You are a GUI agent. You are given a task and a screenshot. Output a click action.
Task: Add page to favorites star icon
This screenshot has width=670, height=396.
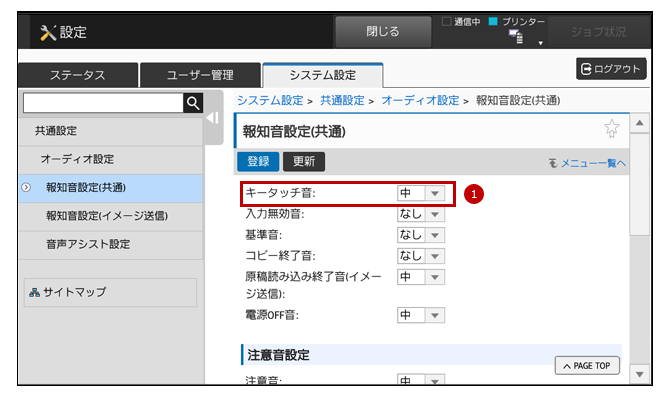click(611, 129)
